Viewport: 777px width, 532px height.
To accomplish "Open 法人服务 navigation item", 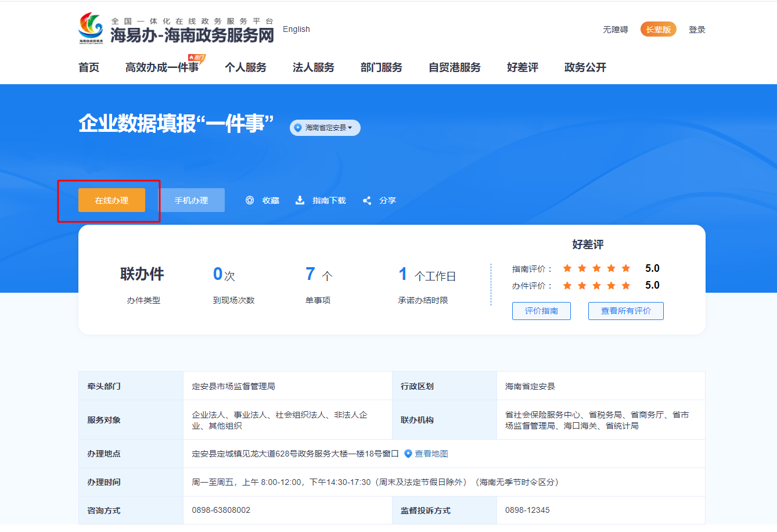I will click(314, 67).
